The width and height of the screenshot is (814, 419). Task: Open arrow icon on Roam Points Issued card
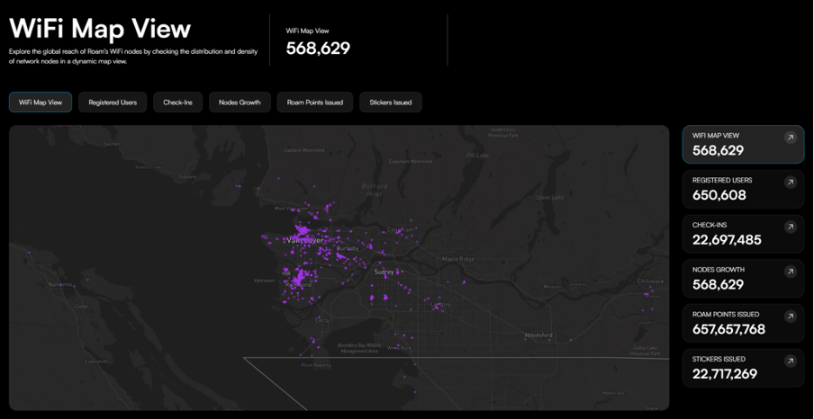tap(790, 316)
